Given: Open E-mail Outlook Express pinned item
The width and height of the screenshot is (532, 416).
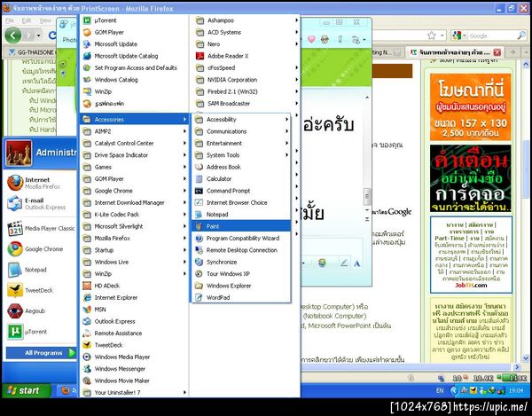Looking at the screenshot, I should tap(41, 204).
